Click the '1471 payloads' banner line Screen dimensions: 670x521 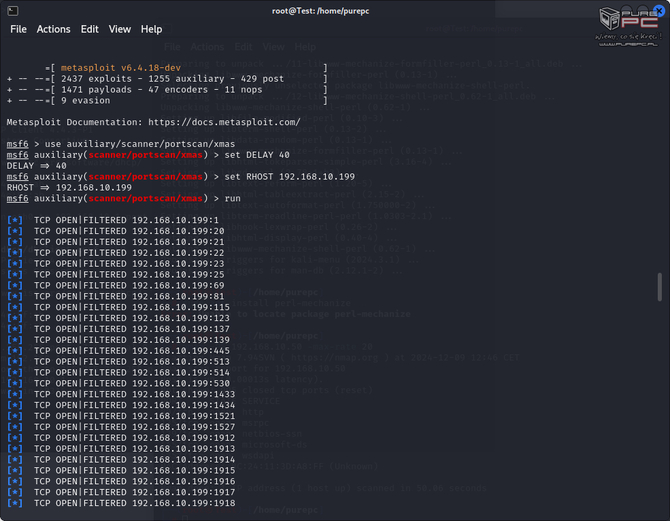coord(167,90)
